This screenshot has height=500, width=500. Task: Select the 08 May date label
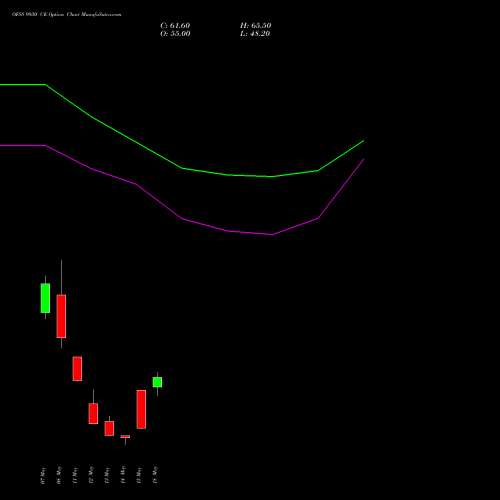pos(59,476)
